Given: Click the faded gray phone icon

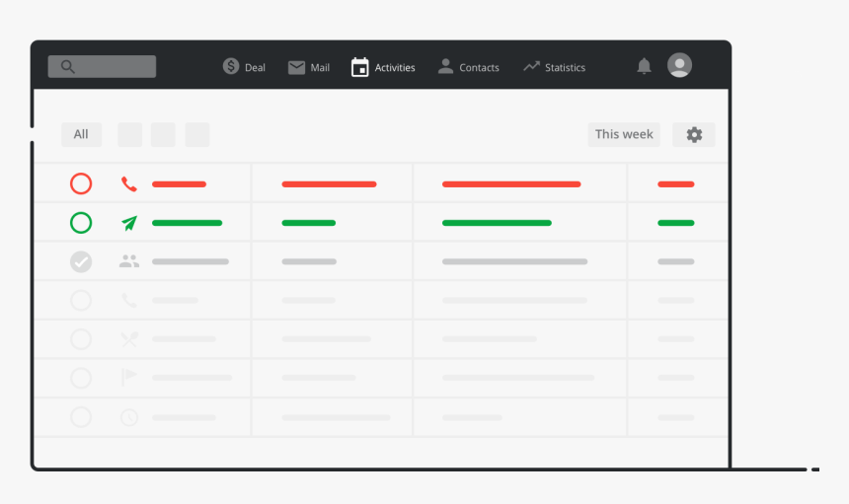Looking at the screenshot, I should (129, 300).
